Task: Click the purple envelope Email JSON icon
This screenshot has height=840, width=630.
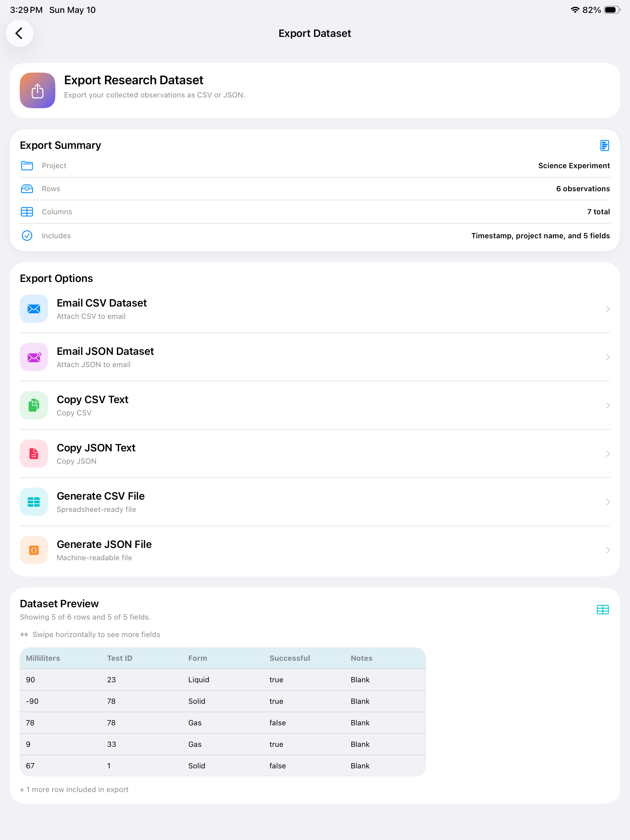Action: (x=34, y=357)
